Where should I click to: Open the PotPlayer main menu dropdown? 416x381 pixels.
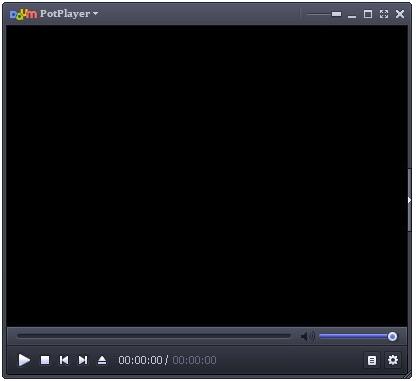[x=69, y=14]
